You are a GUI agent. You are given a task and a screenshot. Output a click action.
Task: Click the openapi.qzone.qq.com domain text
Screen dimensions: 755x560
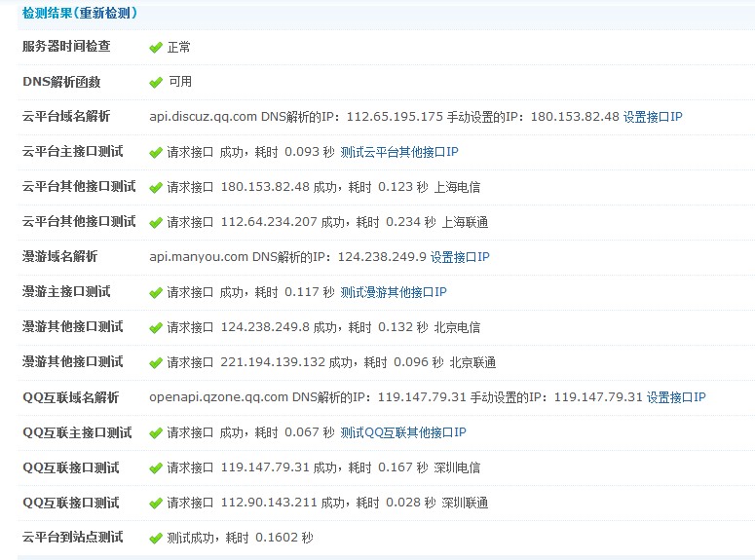pyautogui.click(x=218, y=397)
